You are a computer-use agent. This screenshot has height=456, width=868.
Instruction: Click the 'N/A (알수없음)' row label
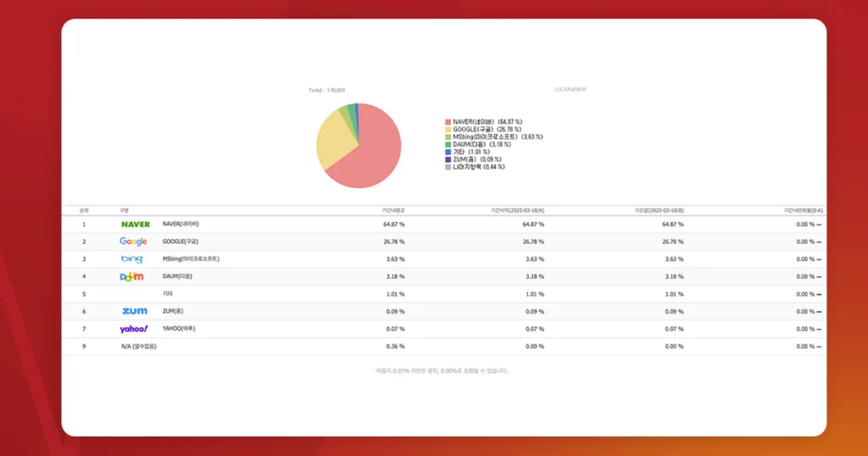coord(139,347)
